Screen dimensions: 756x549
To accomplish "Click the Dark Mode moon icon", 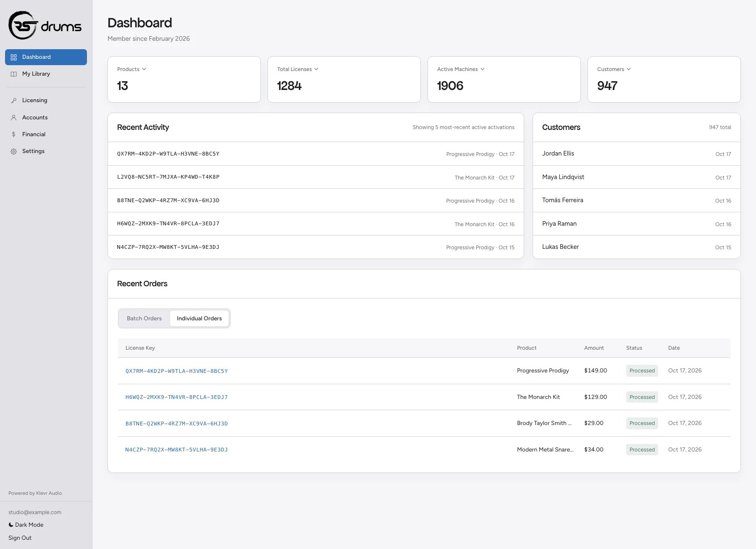I will [11, 525].
